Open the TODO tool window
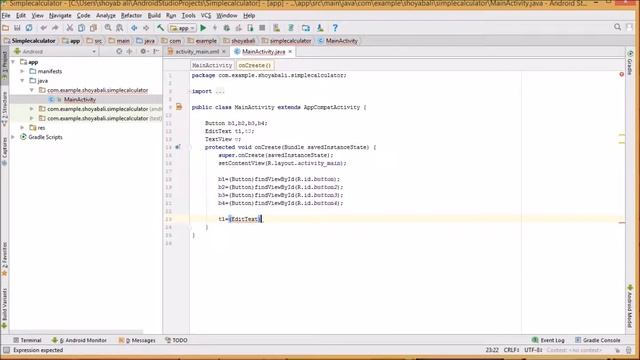640x360 pixels. click(x=176, y=340)
